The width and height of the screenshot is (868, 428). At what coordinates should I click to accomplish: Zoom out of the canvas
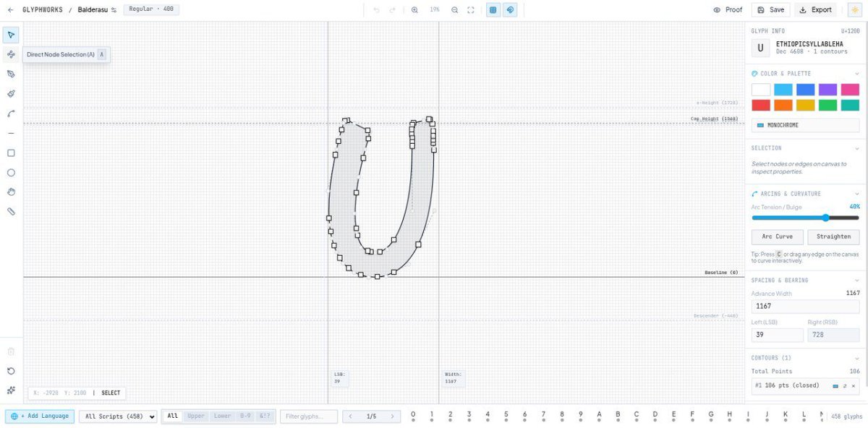pyautogui.click(x=454, y=10)
